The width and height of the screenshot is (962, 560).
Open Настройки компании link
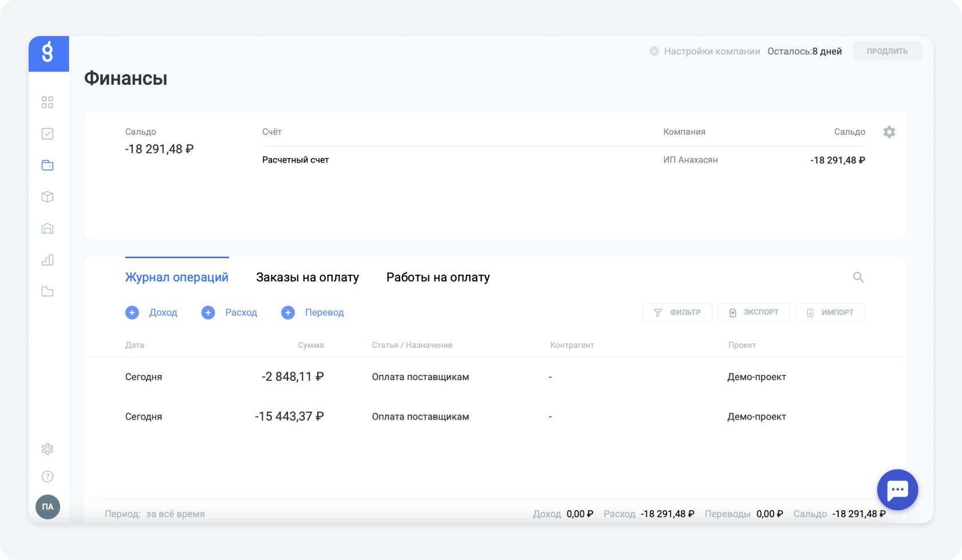tap(711, 52)
